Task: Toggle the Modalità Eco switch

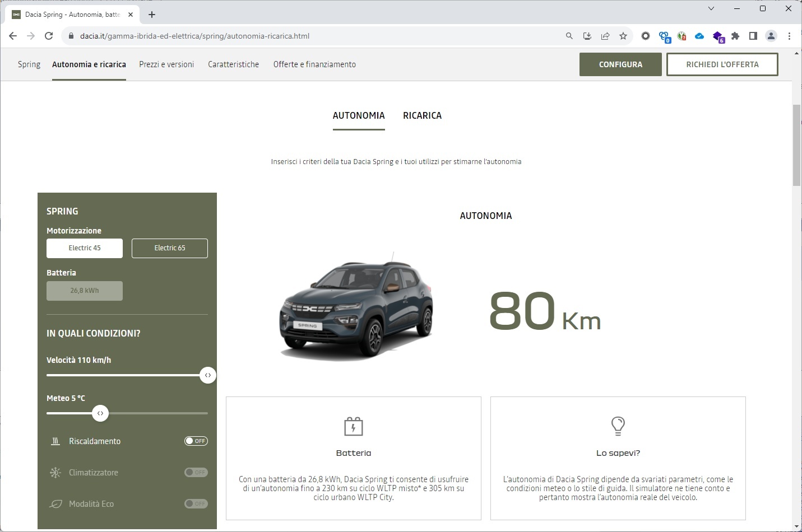Action: (x=196, y=504)
